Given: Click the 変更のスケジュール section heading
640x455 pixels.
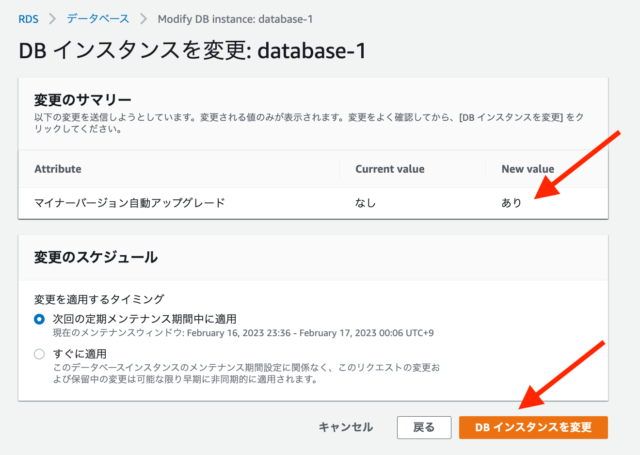Looking at the screenshot, I should (x=96, y=257).
